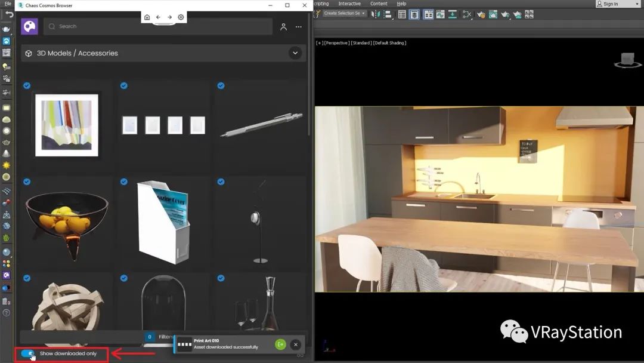This screenshot has width=644, height=363.
Task: Open the Help menu
Action: (401, 4)
